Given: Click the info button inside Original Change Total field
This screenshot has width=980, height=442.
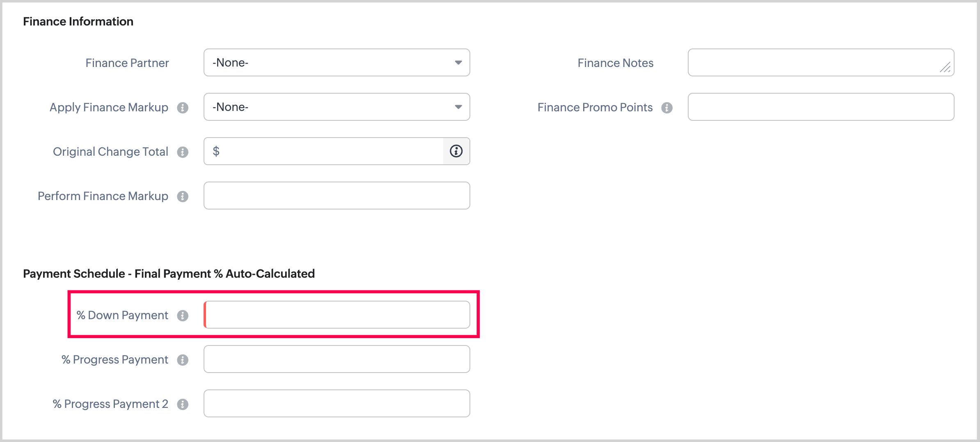Looking at the screenshot, I should 456,151.
